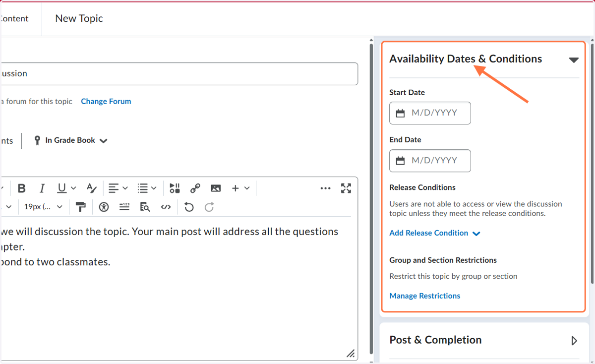595x364 pixels.
Task: Click the plus Insert Other icon
Action: [236, 188]
